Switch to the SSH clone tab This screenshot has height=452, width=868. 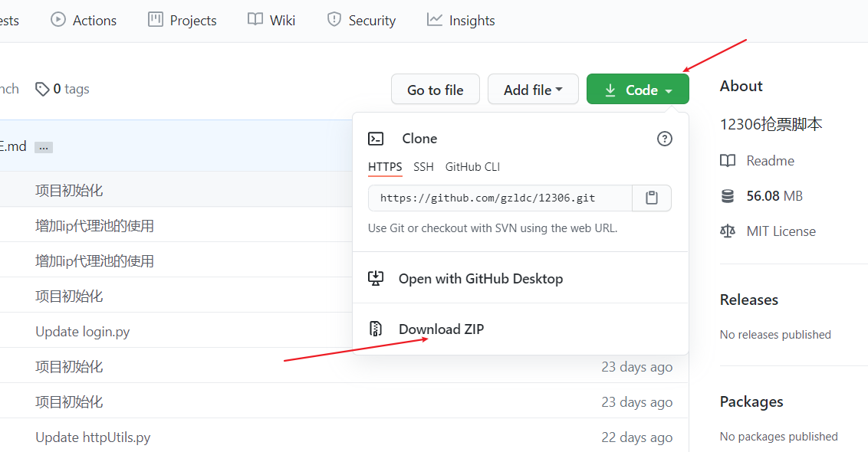[423, 167]
